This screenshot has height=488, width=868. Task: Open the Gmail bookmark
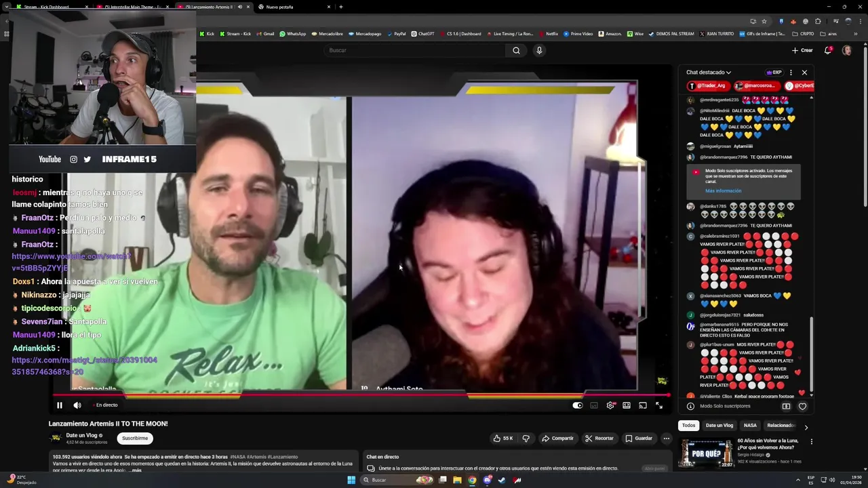coord(265,34)
